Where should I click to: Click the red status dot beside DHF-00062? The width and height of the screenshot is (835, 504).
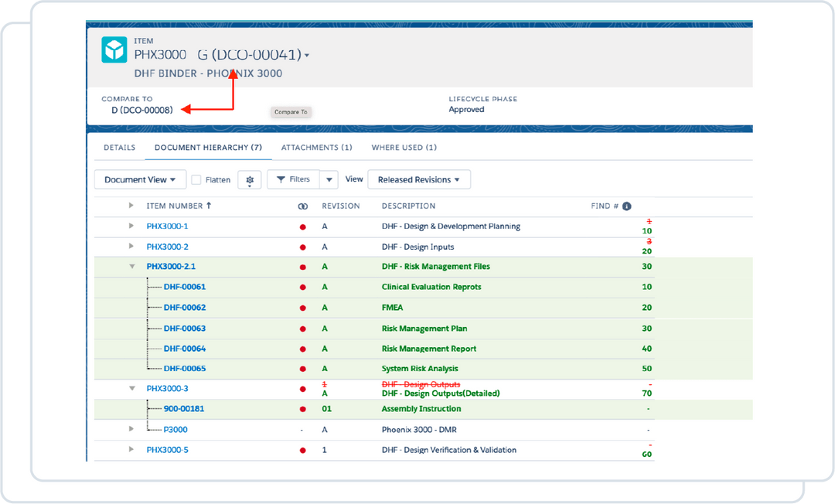pos(302,307)
